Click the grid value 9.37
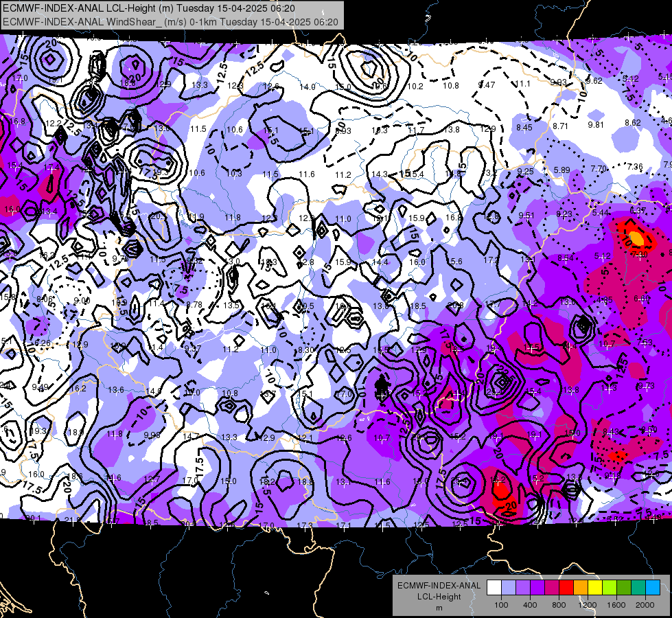 193,348
